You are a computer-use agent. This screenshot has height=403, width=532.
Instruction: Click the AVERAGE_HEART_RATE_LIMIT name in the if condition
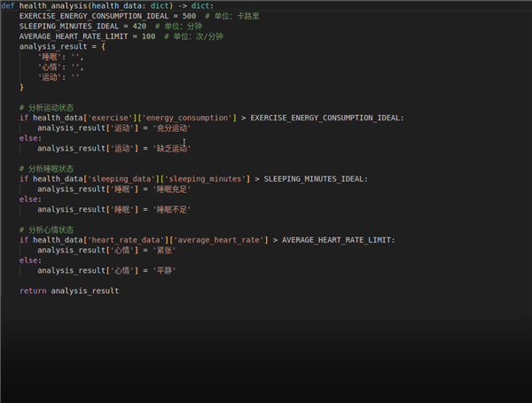point(336,240)
